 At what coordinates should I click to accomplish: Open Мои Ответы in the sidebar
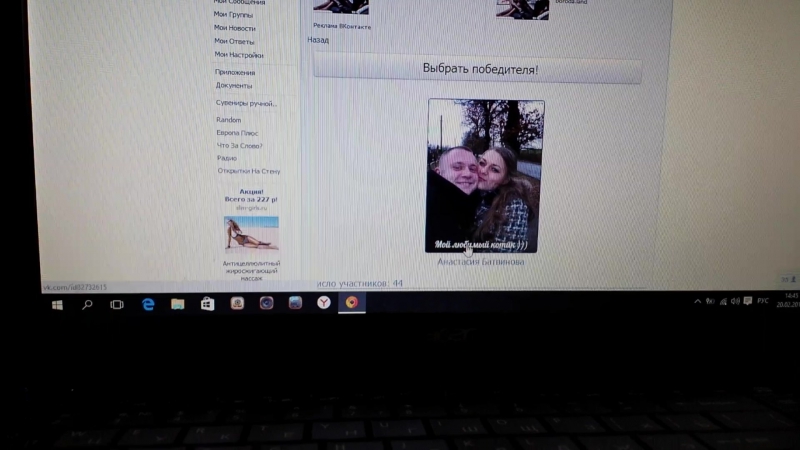coord(234,41)
